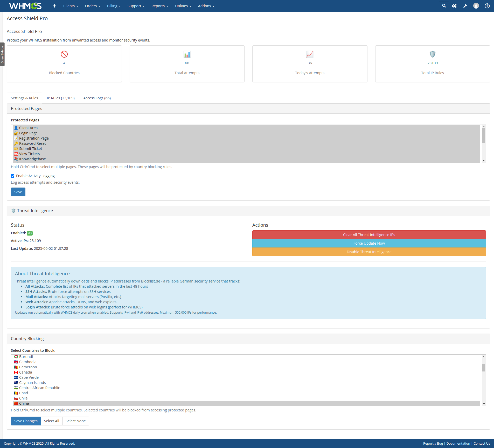Image resolution: width=494 pixels, height=448 pixels.
Task: Click down arrow of Protected Pages scrollbar
Action: pos(484,161)
